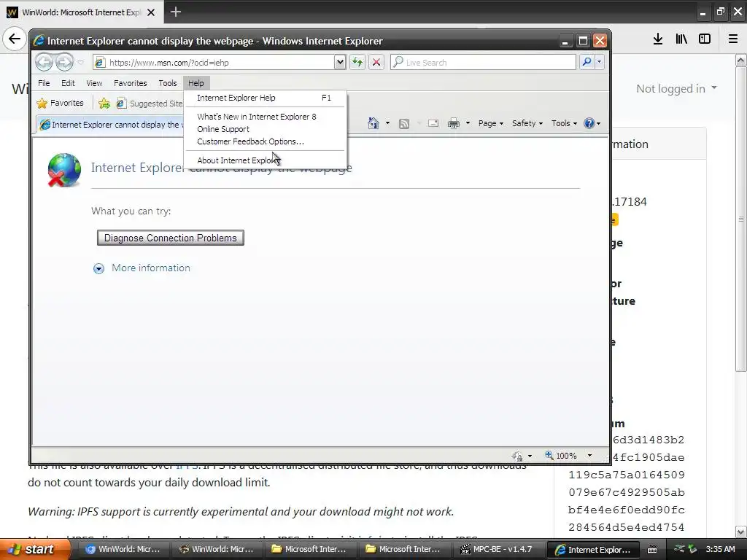Select Customer Feedback Options
This screenshot has width=747, height=560.
266,141
